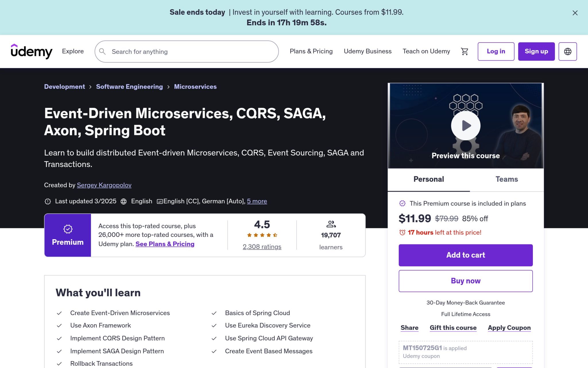Viewport: 588px width, 368px height.
Task: Open the Software Engineering breadcrumb
Action: pos(129,87)
